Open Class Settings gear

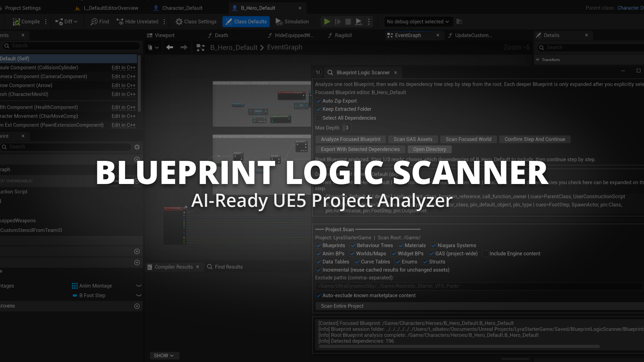tap(196, 22)
